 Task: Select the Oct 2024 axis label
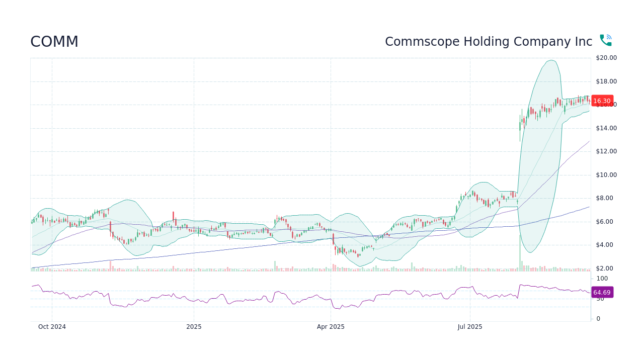(x=52, y=326)
